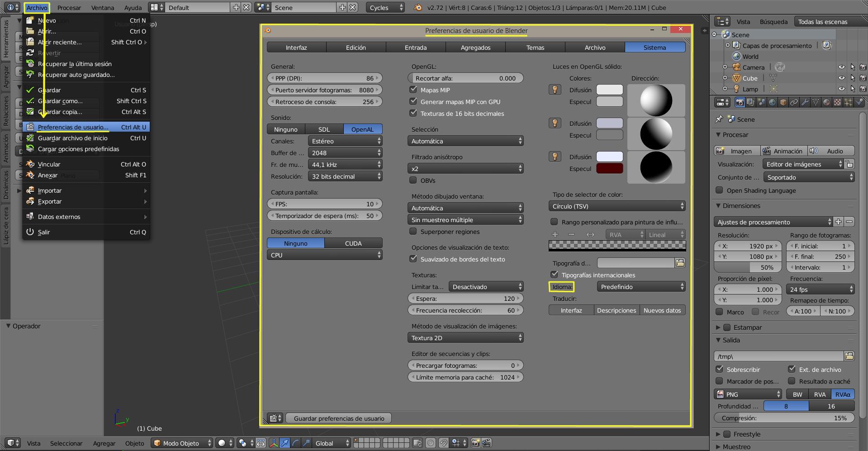Click the add render preset plus icon

click(838, 222)
